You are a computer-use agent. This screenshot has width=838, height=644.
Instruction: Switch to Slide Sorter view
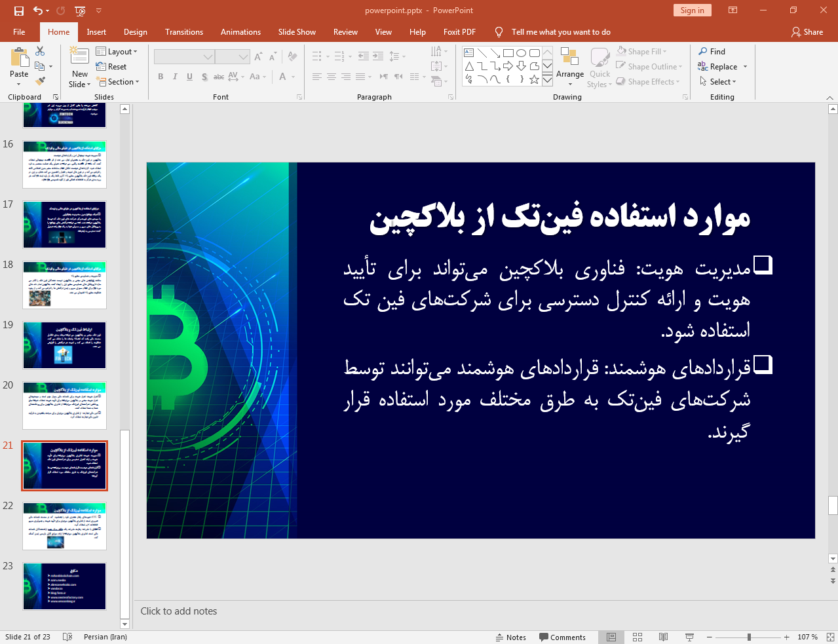[x=638, y=637]
